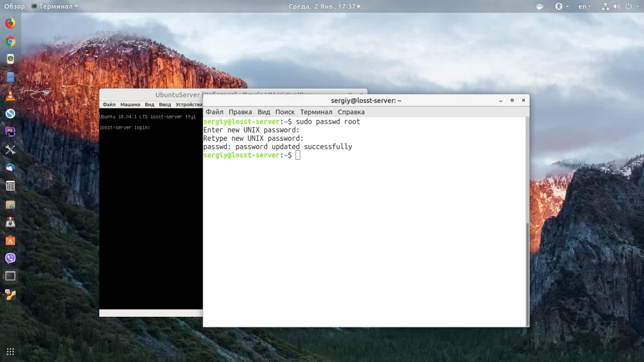The height and width of the screenshot is (362, 644).
Task: Open the Справка menu in terminal
Action: pyautogui.click(x=351, y=112)
